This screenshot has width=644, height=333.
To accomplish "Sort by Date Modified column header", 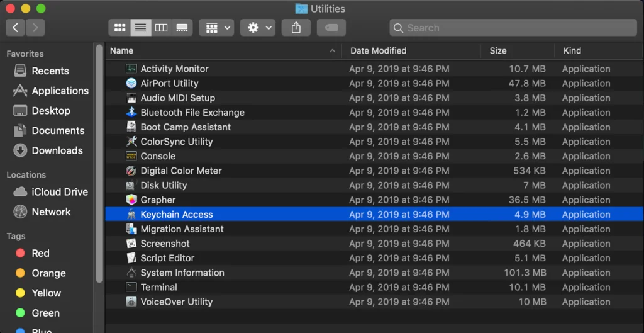I will [378, 50].
